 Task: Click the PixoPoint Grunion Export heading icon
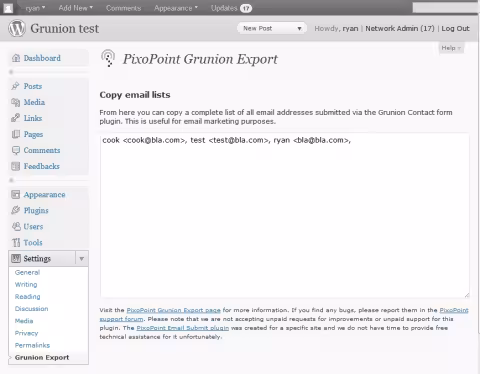pos(108,58)
